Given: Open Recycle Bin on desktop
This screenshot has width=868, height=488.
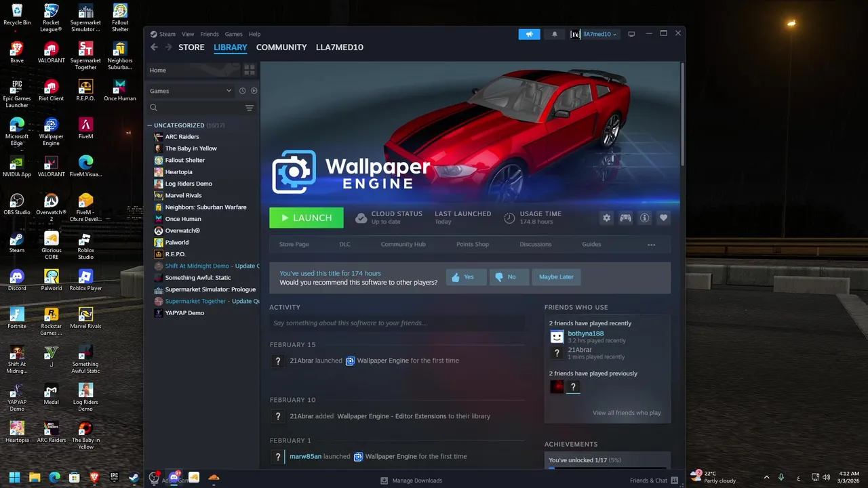Looking at the screenshot, I should 17,15.
